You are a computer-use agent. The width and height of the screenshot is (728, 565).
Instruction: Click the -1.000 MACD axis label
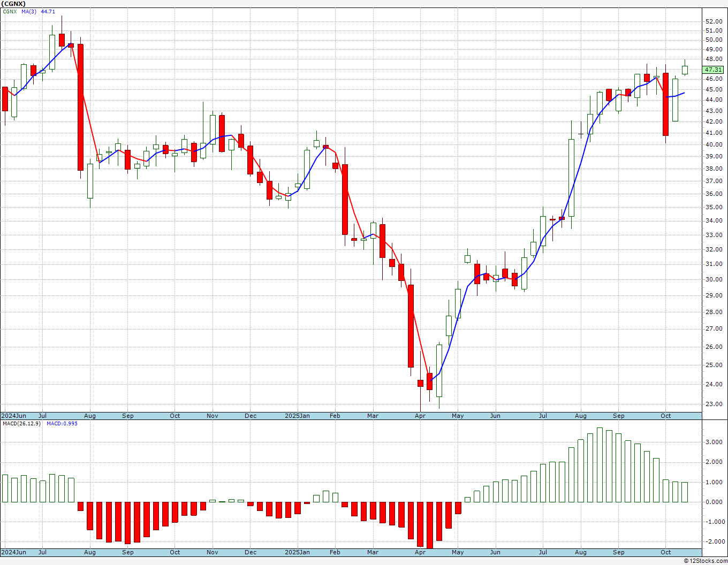click(714, 522)
